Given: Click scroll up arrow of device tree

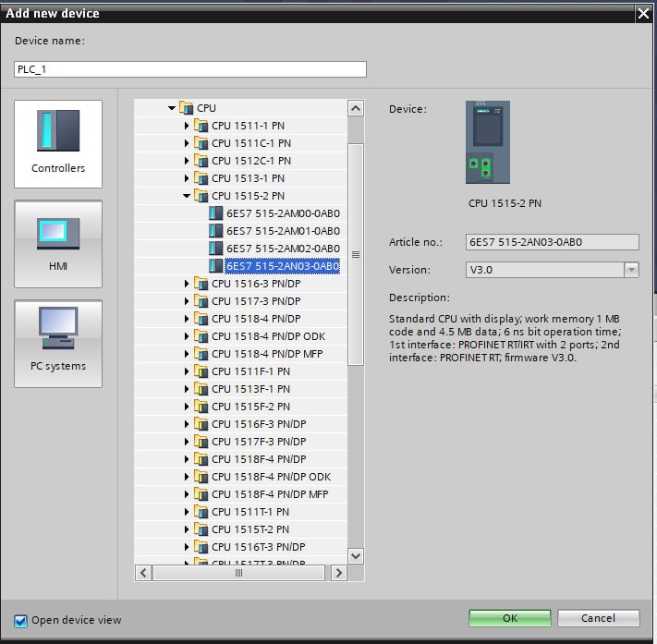Looking at the screenshot, I should click(356, 108).
